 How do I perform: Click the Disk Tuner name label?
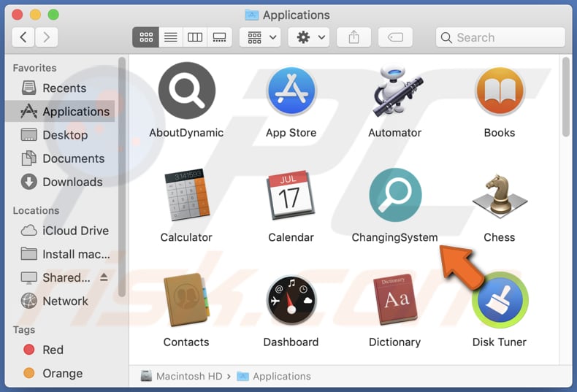500,342
